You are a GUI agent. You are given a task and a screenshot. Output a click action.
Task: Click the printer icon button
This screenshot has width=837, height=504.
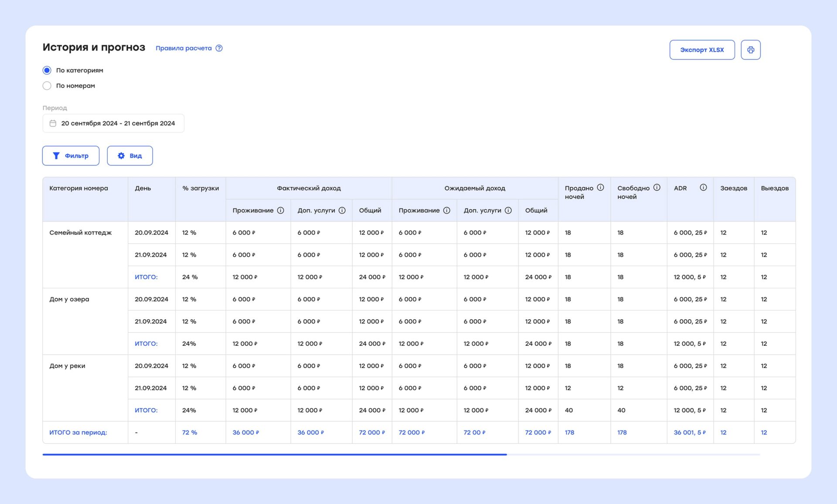[x=750, y=50]
